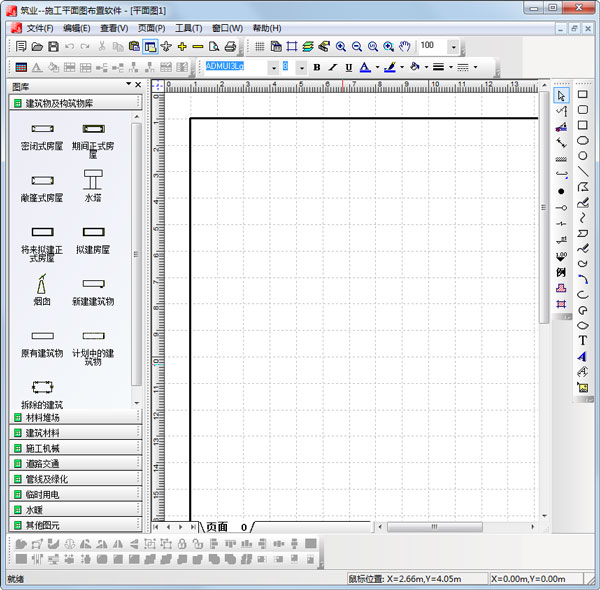Viewport: 600px width, 590px height.
Task: Expand the 材料堆场 library section
Action: tap(75, 417)
